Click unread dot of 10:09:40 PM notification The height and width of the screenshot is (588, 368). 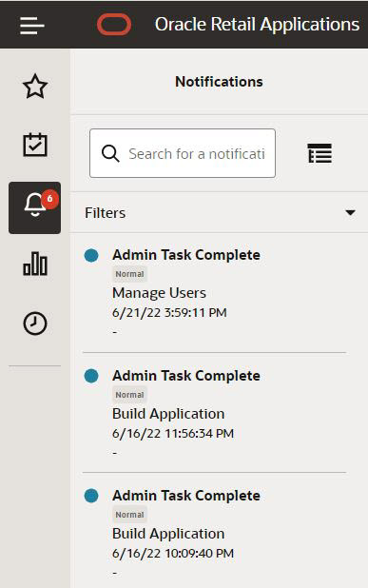(x=91, y=496)
